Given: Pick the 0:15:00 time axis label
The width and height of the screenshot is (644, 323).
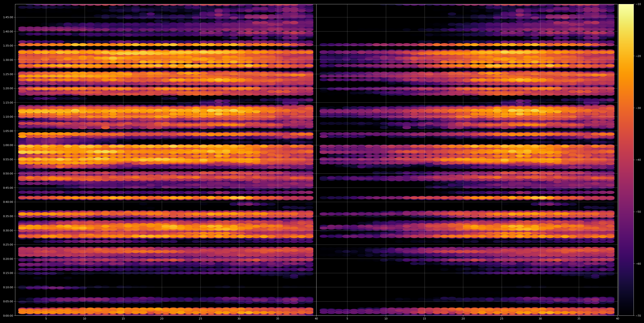Looking at the screenshot, I should pos(8,273).
